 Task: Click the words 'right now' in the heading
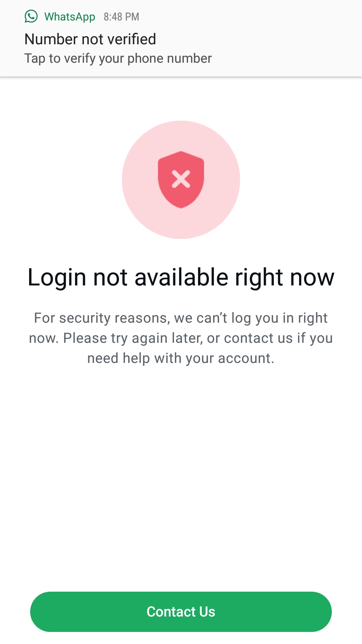click(x=285, y=278)
